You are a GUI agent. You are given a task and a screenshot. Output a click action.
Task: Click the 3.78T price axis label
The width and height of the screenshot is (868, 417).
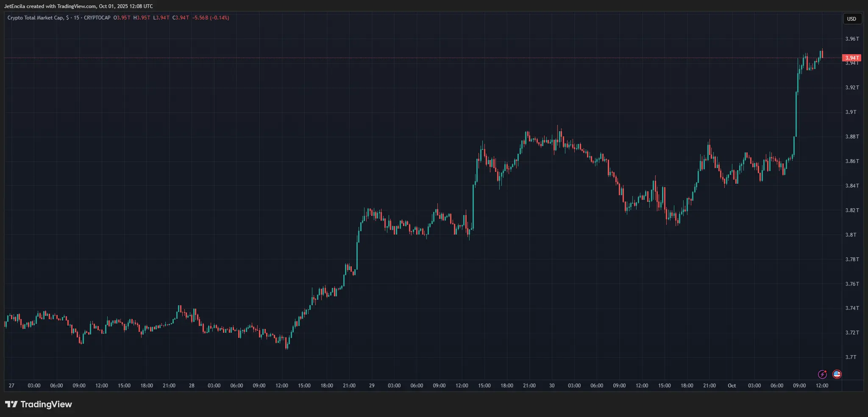click(x=852, y=260)
